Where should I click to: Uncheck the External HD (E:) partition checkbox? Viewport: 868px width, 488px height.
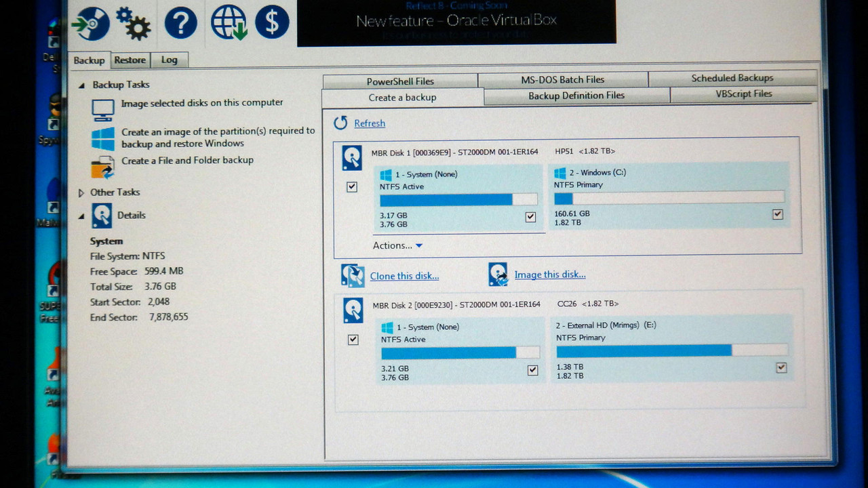781,367
